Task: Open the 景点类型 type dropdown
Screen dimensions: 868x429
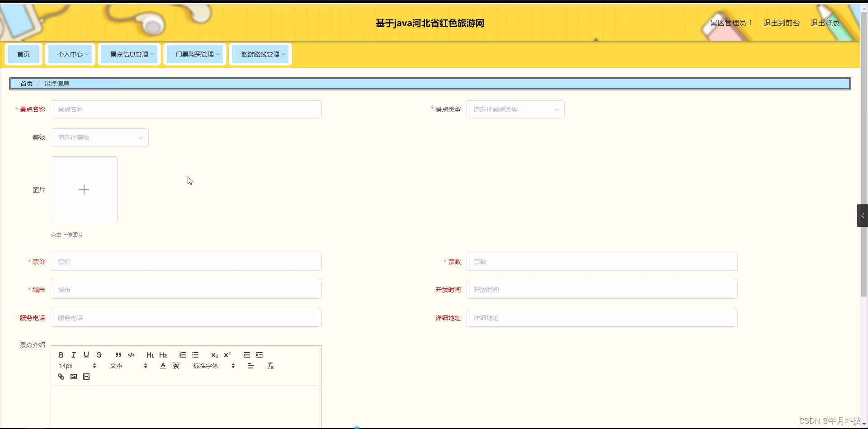Action: click(x=515, y=109)
